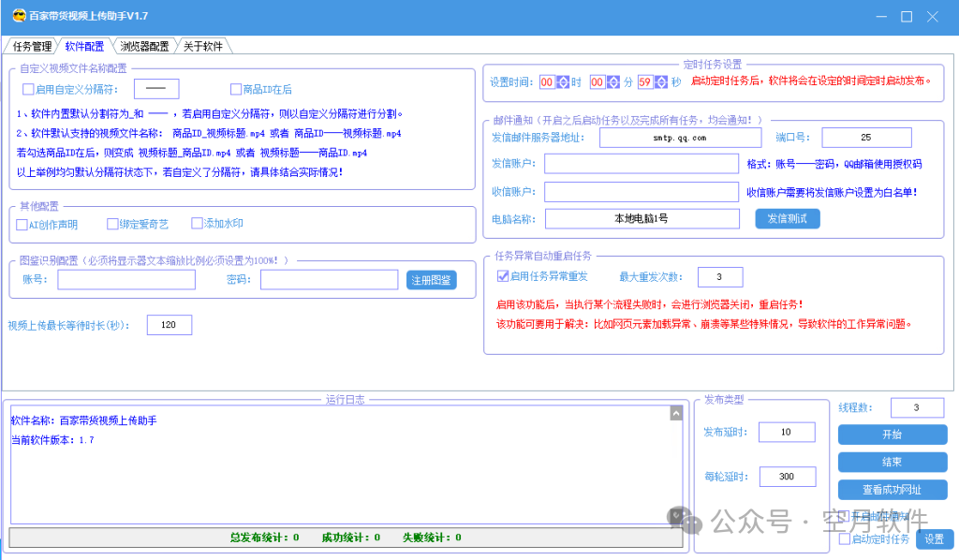Click the 收信账户 input field

(x=642, y=192)
